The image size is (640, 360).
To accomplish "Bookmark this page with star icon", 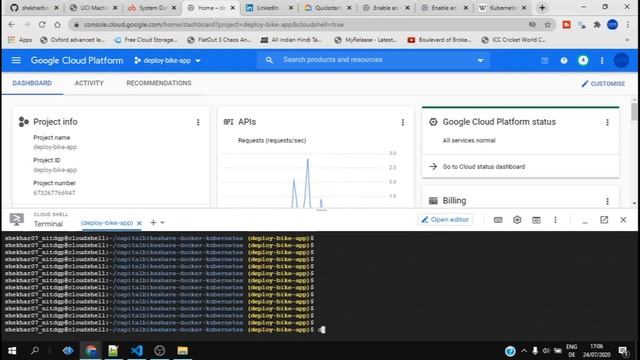I will (547, 24).
